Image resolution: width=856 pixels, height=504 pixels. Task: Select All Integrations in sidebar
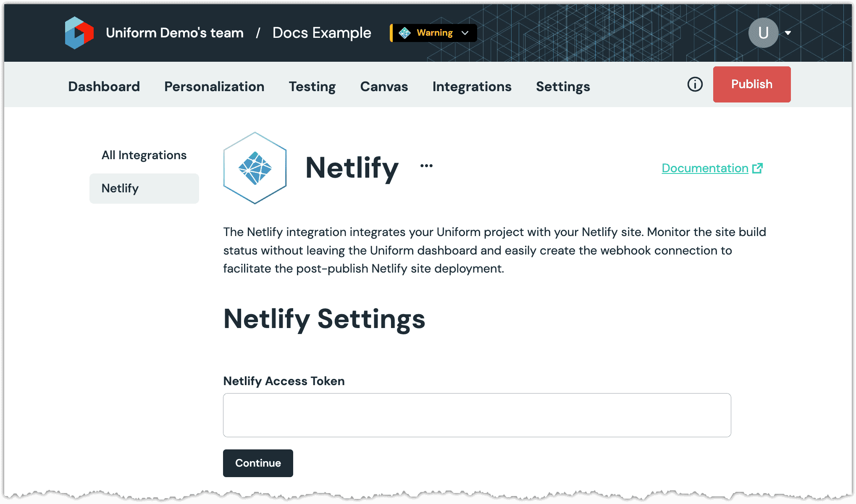click(144, 155)
